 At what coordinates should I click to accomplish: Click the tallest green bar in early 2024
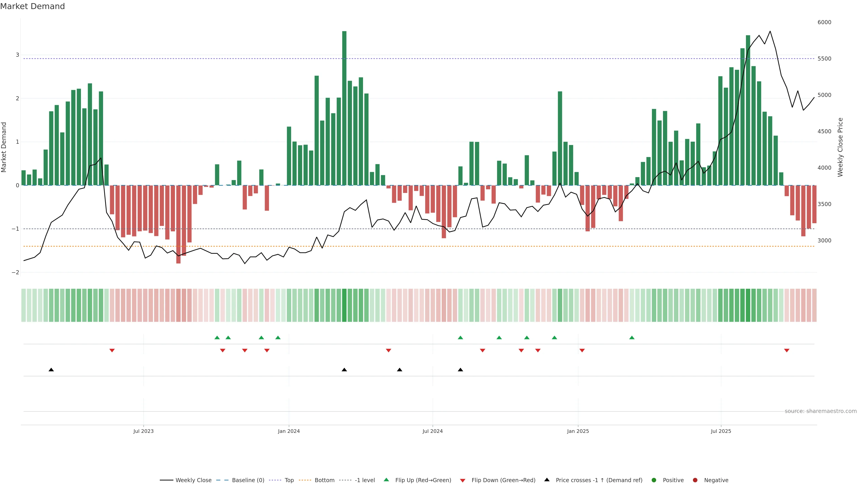tap(344, 108)
